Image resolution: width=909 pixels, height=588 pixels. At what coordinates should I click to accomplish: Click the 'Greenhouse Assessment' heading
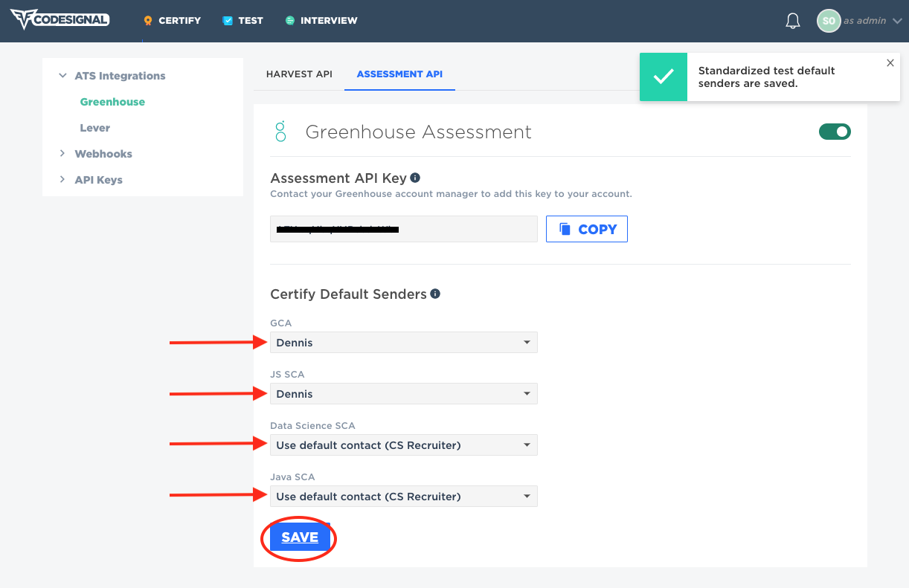pyautogui.click(x=419, y=132)
